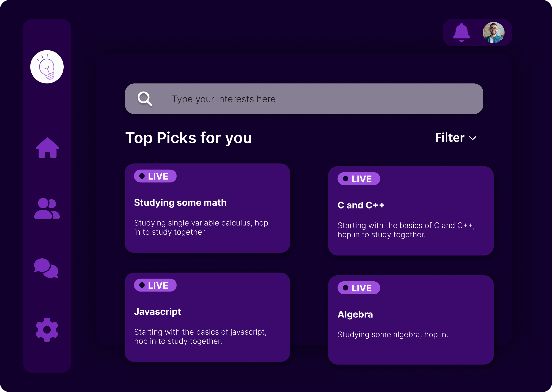This screenshot has width=552, height=392.
Task: Click the magnifying glass search icon
Action: pyautogui.click(x=145, y=99)
